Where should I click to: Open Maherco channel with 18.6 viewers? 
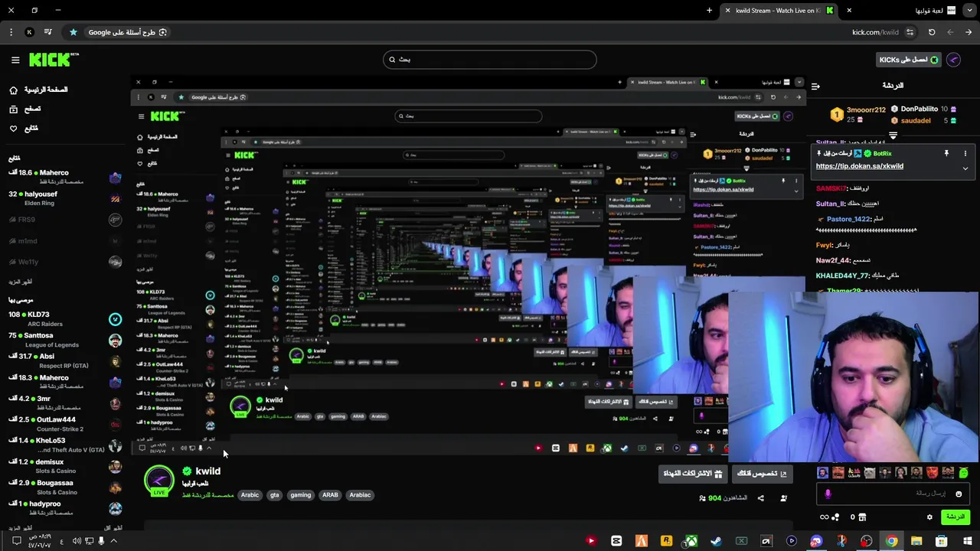pos(65,177)
